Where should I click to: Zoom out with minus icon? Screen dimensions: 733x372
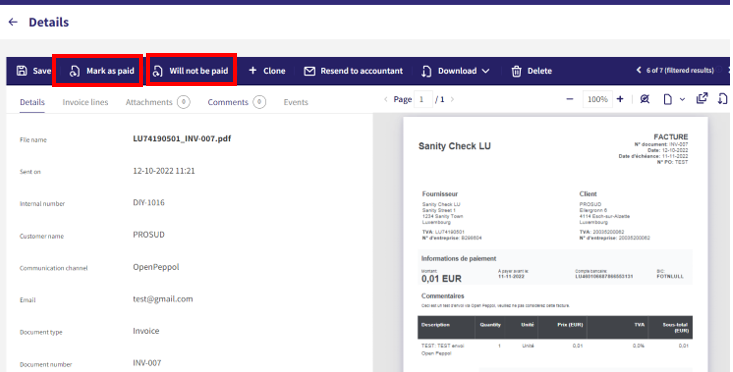point(569,99)
